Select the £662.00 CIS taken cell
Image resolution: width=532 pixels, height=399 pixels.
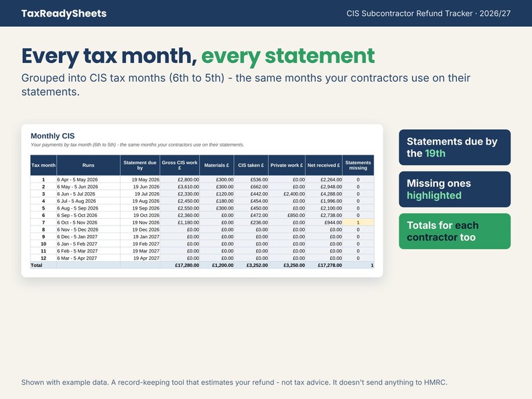pos(251,187)
